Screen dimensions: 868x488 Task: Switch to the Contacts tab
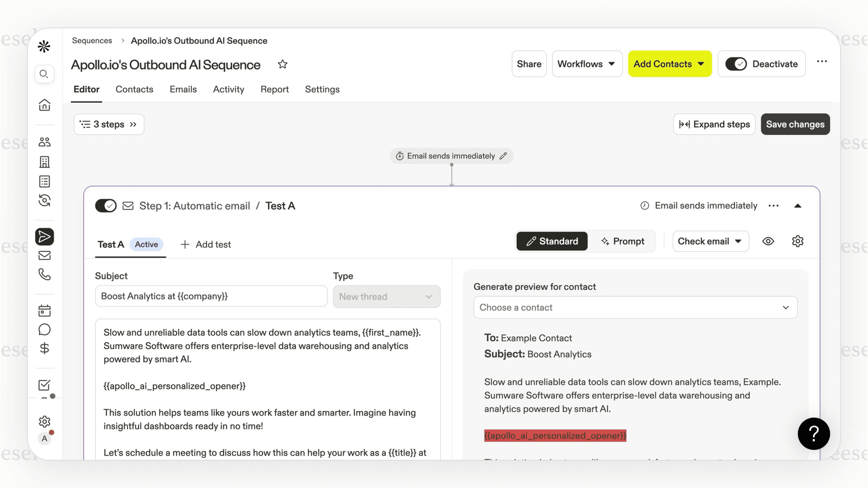tap(134, 89)
